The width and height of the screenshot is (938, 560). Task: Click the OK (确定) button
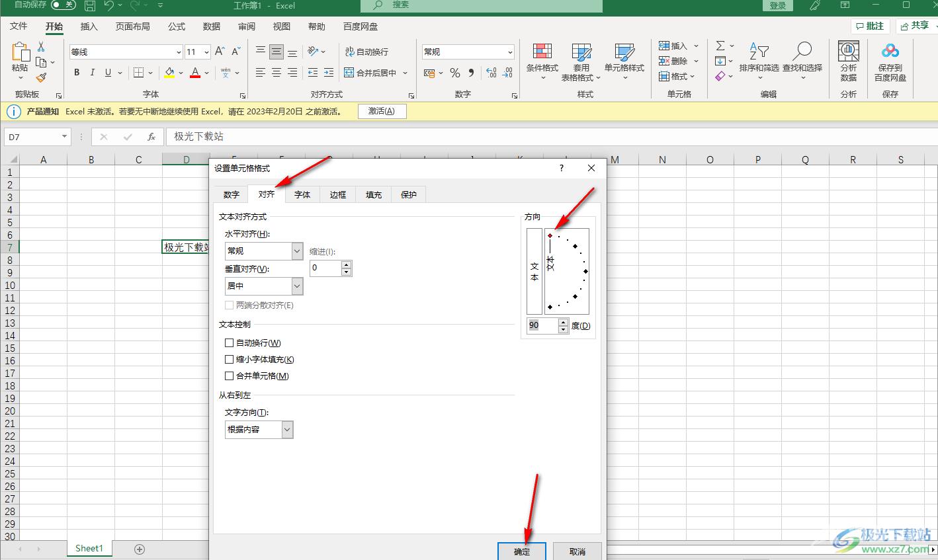click(522, 551)
